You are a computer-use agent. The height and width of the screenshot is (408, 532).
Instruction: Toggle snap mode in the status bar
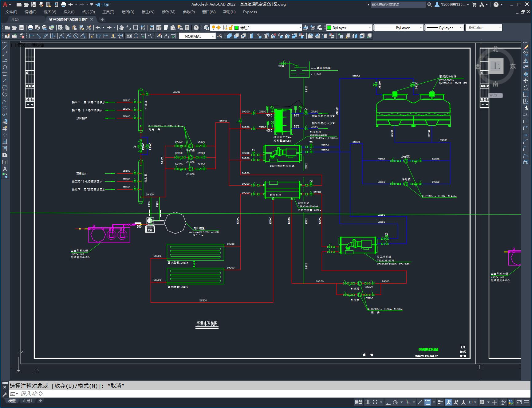(375, 402)
